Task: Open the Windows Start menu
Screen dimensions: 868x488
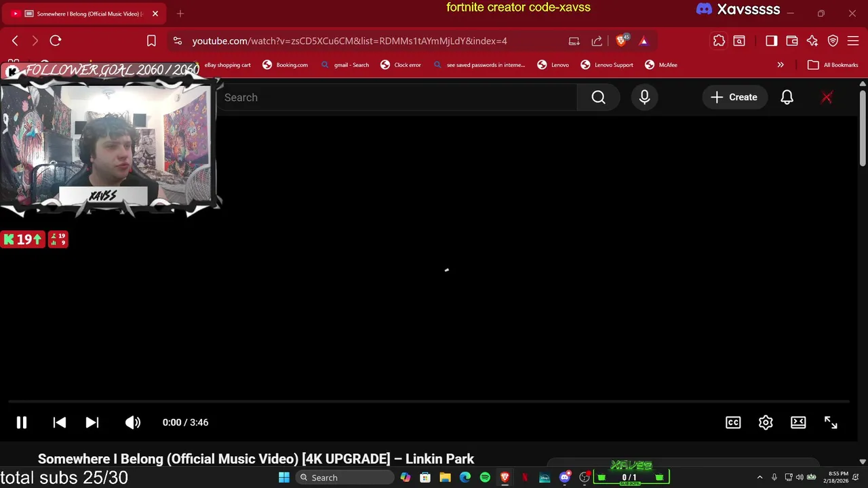Action: tap(284, 478)
